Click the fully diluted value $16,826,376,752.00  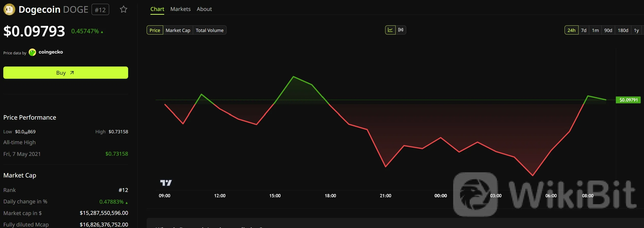[104, 224]
